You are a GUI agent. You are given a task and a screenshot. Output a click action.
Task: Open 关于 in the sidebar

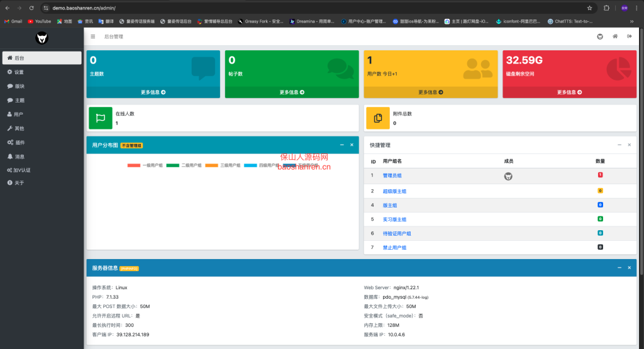[42, 183]
